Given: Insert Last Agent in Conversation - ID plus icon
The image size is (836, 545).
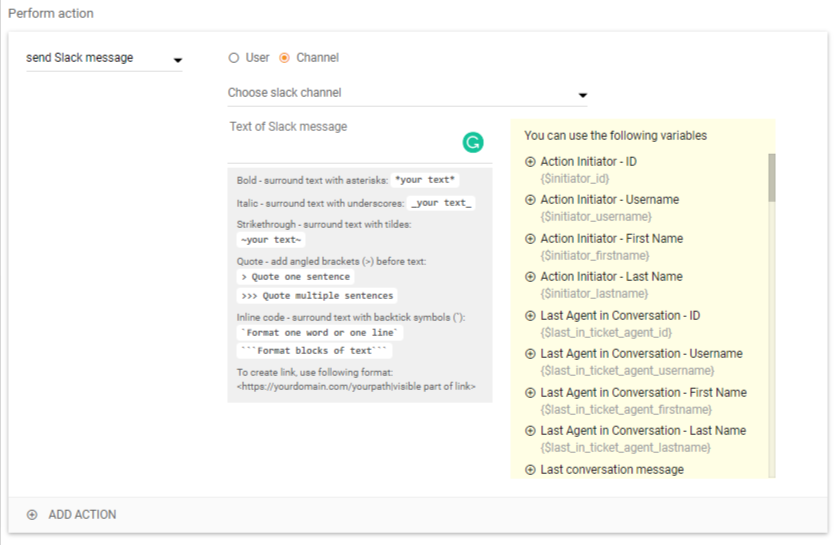Looking at the screenshot, I should point(530,316).
